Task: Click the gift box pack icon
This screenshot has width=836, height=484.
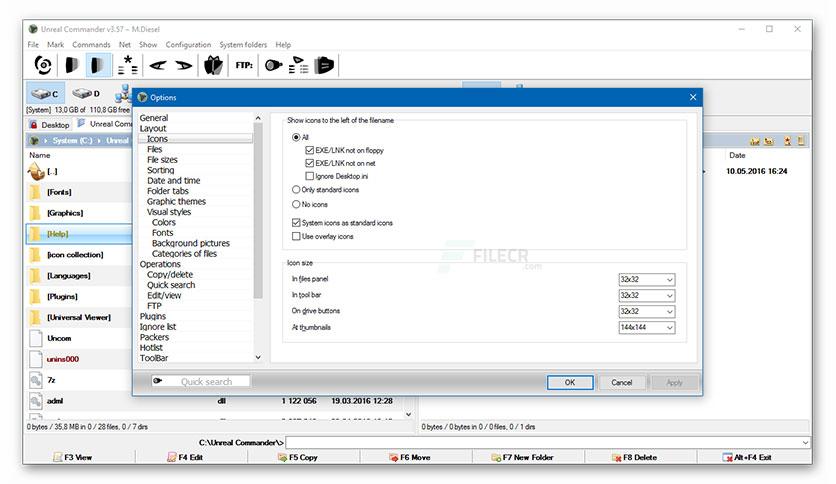Action: pos(213,66)
